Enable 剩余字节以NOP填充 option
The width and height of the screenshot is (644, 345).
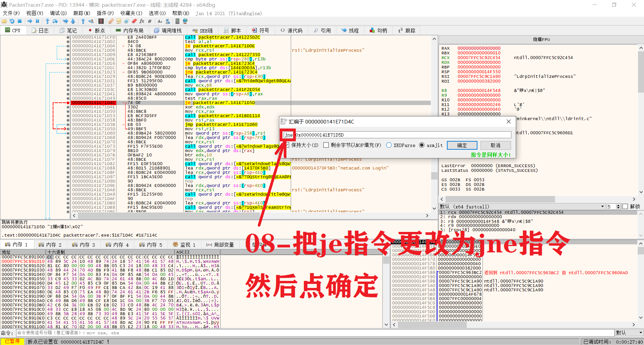(x=326, y=145)
